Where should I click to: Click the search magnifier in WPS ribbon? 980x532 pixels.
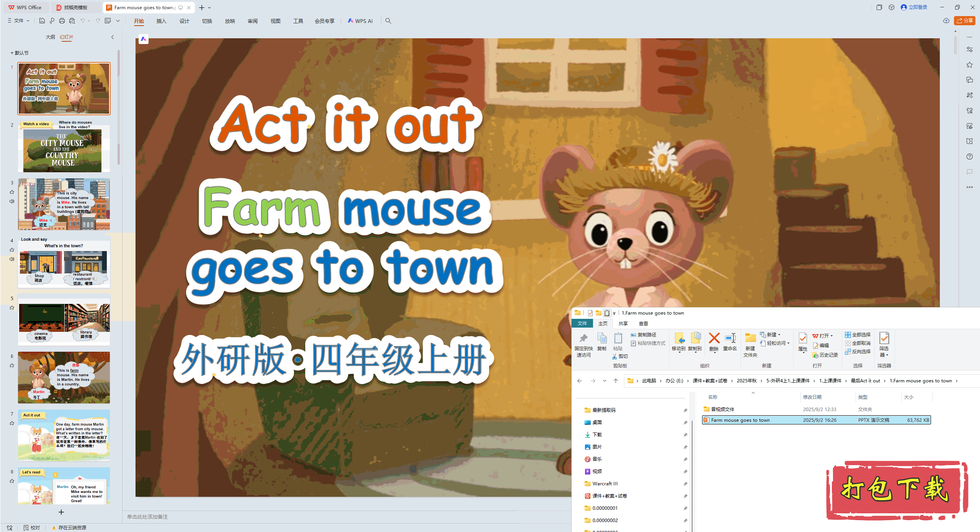point(388,21)
